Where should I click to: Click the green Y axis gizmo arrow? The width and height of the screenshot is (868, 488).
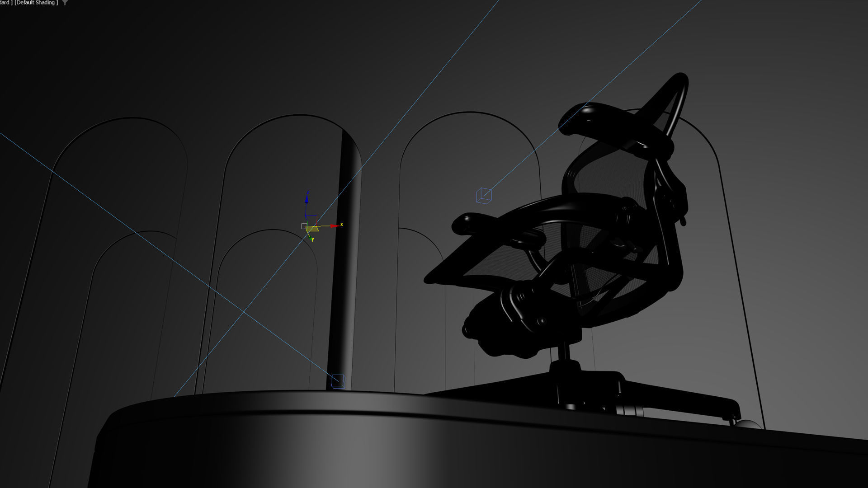(x=311, y=237)
